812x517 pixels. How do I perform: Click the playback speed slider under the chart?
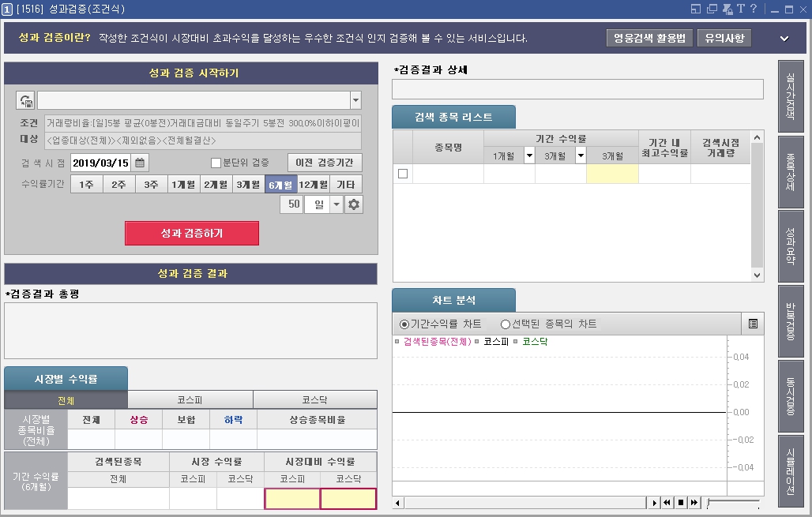733,502
